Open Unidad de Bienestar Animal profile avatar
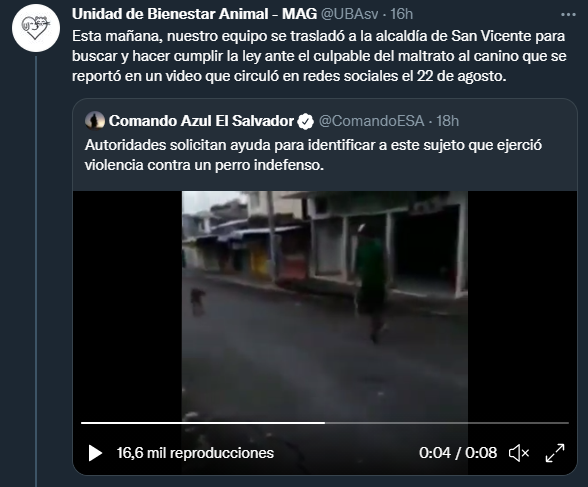The image size is (588, 487). click(x=36, y=28)
